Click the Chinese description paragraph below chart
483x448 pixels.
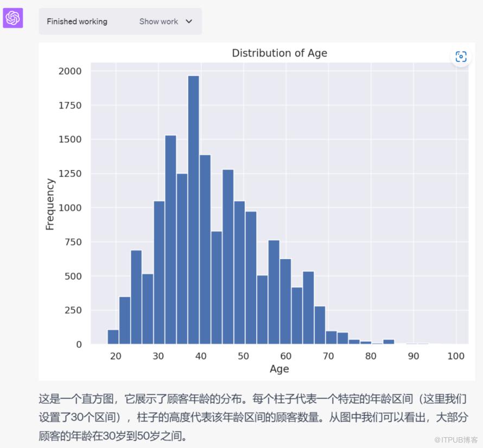[x=253, y=418]
